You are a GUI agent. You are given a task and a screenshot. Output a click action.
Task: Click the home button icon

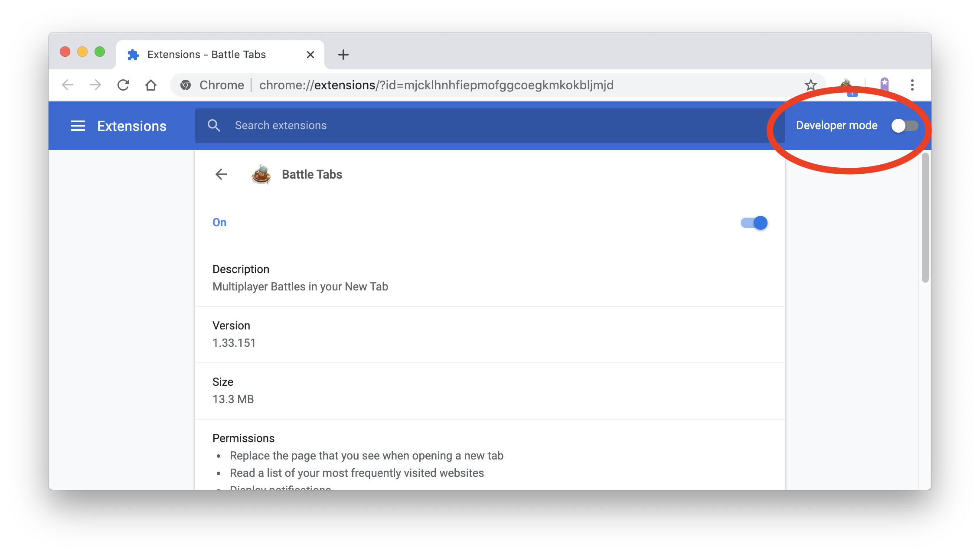tap(151, 85)
